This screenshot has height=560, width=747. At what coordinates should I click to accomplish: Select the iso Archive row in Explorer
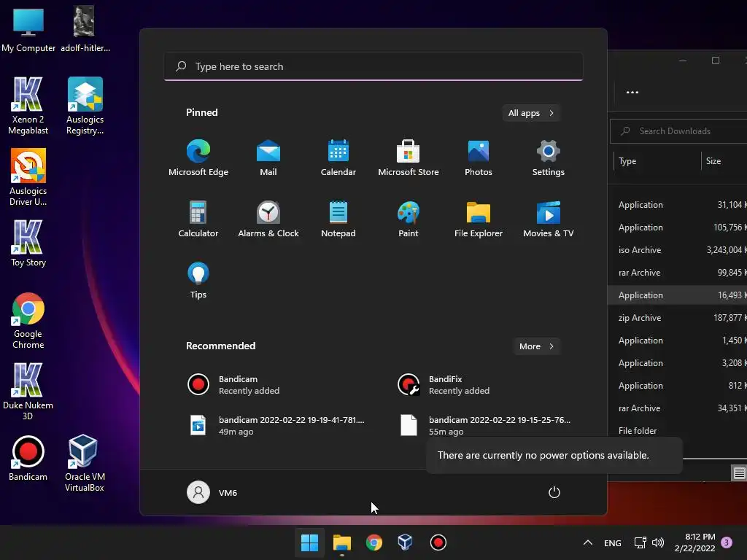[x=678, y=250]
